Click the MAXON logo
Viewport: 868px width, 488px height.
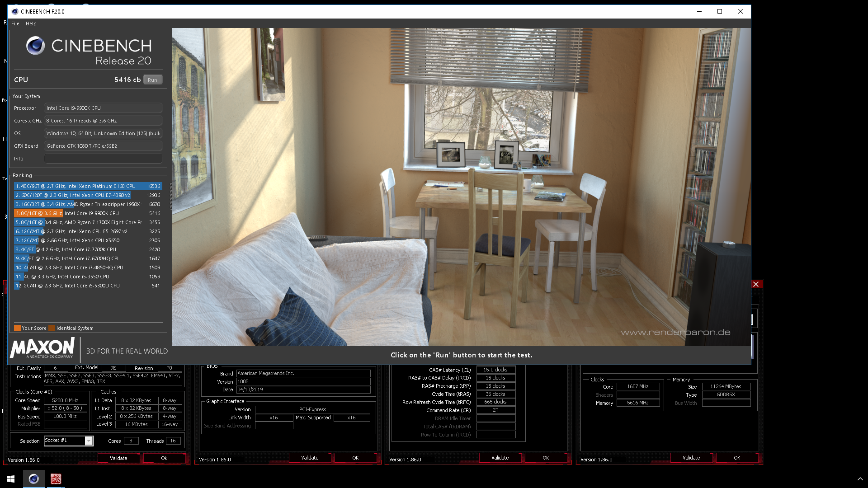42,348
